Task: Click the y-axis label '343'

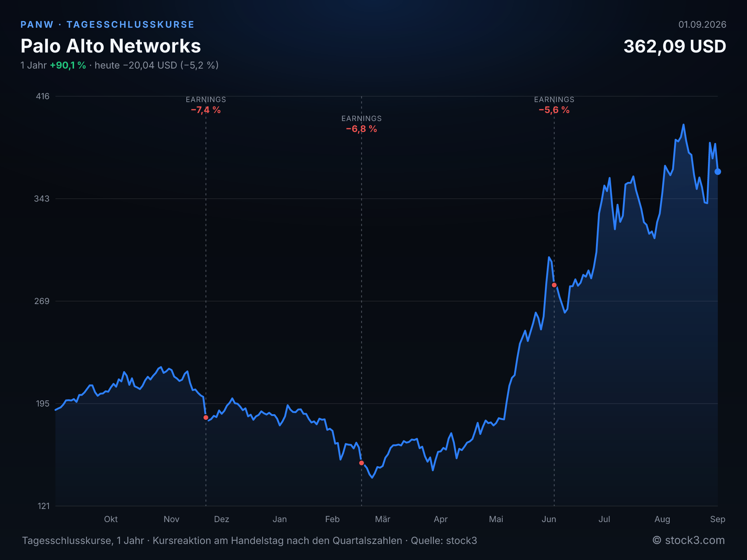Action: 42,199
